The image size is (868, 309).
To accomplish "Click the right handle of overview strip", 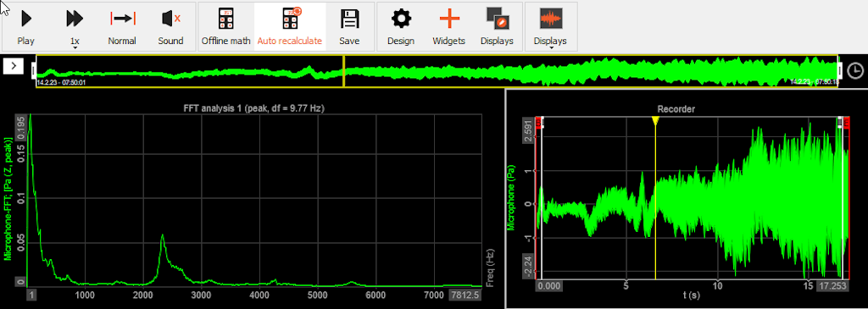I will tap(841, 71).
